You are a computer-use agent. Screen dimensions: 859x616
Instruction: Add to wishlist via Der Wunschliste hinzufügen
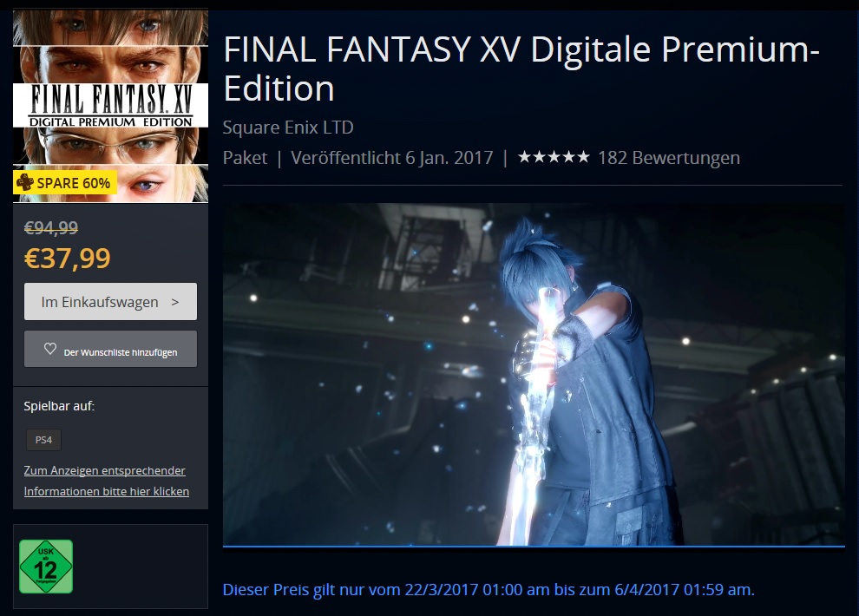click(111, 349)
